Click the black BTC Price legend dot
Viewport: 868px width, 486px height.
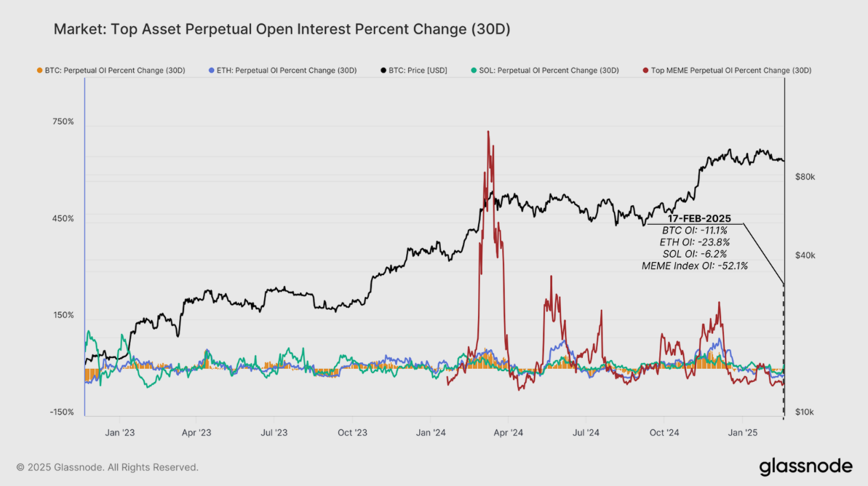[x=383, y=71]
